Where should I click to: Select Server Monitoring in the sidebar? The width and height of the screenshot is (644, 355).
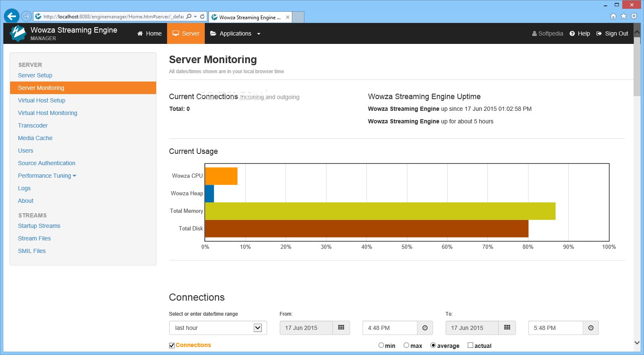pyautogui.click(x=83, y=88)
